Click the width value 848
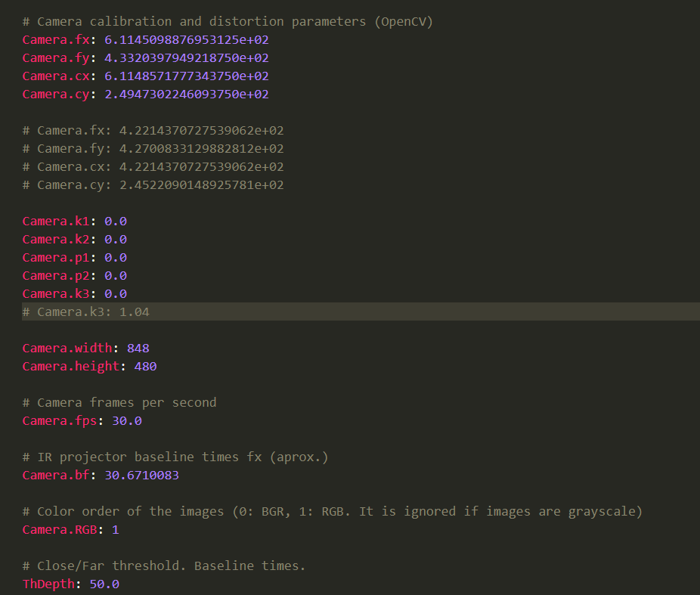This screenshot has width=700, height=595. pyautogui.click(x=138, y=349)
